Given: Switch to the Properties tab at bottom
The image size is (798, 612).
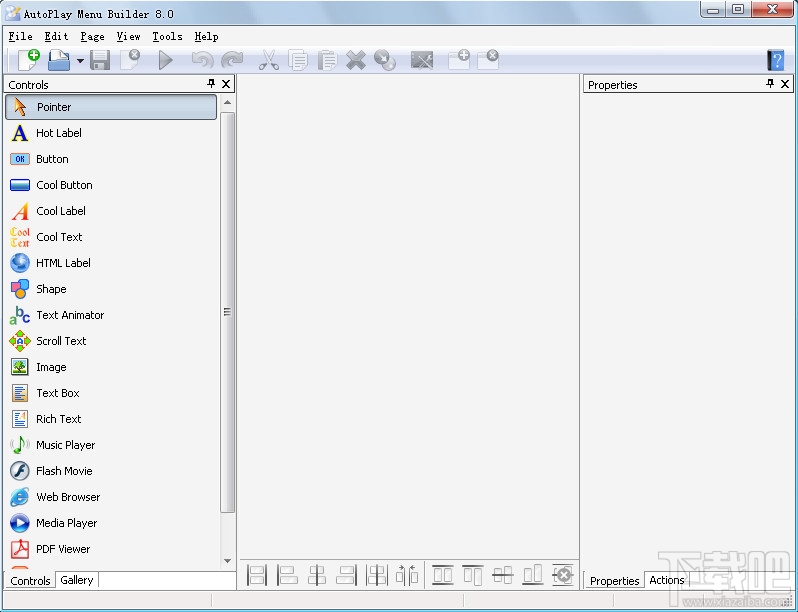Looking at the screenshot, I should pyautogui.click(x=614, y=580).
